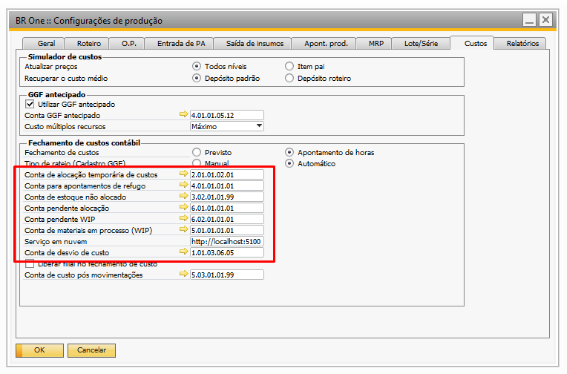Select Depósito padrão radio option

click(196, 78)
